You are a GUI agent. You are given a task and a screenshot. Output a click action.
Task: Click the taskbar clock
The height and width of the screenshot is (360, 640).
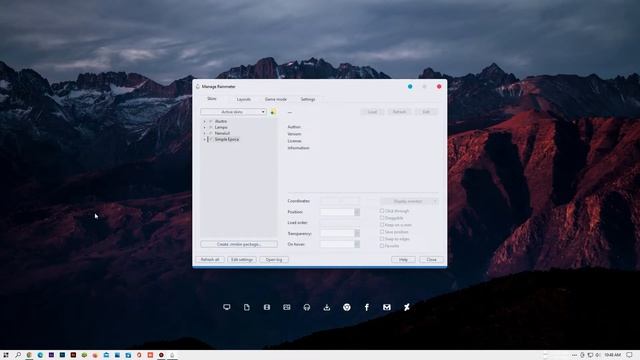tap(612, 355)
